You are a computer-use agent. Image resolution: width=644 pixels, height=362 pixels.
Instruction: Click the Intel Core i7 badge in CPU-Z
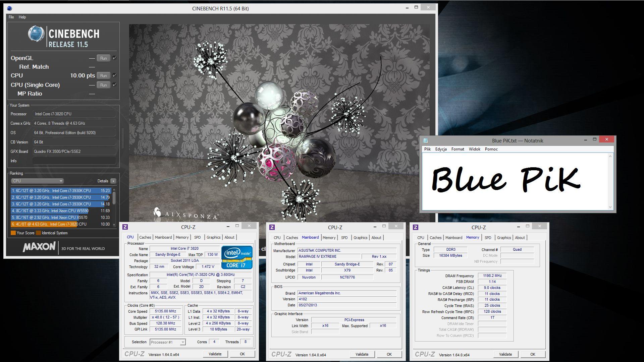(237, 257)
